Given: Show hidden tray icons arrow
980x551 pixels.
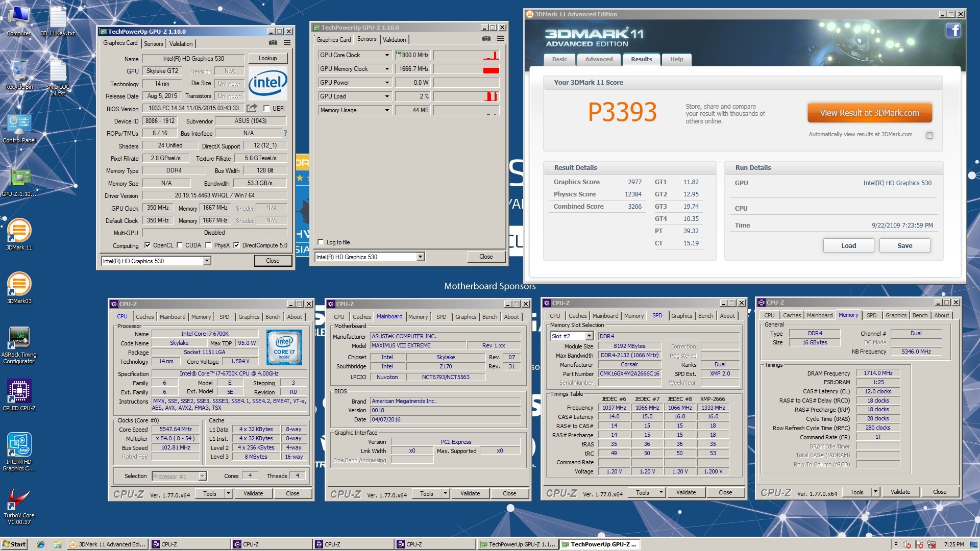Looking at the screenshot, I should pos(896,544).
